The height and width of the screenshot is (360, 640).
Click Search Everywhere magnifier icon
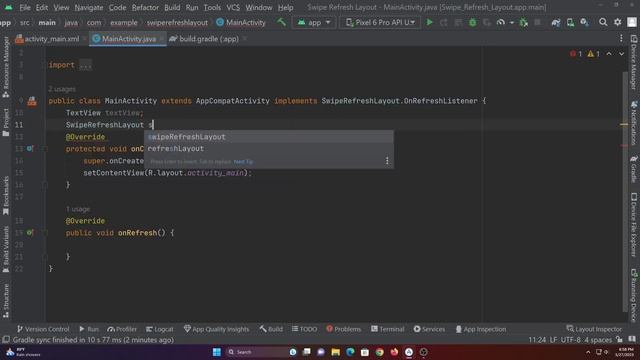(x=603, y=22)
